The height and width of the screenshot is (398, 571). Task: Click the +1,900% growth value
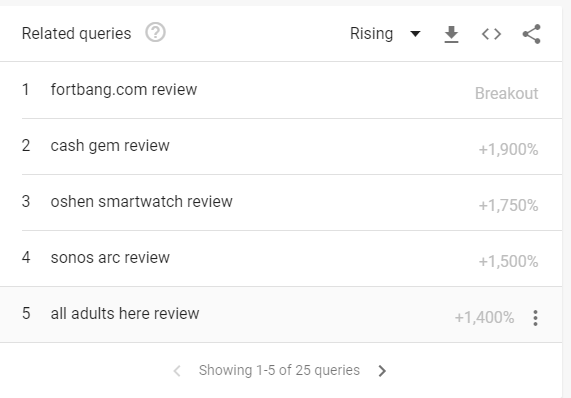pos(508,150)
